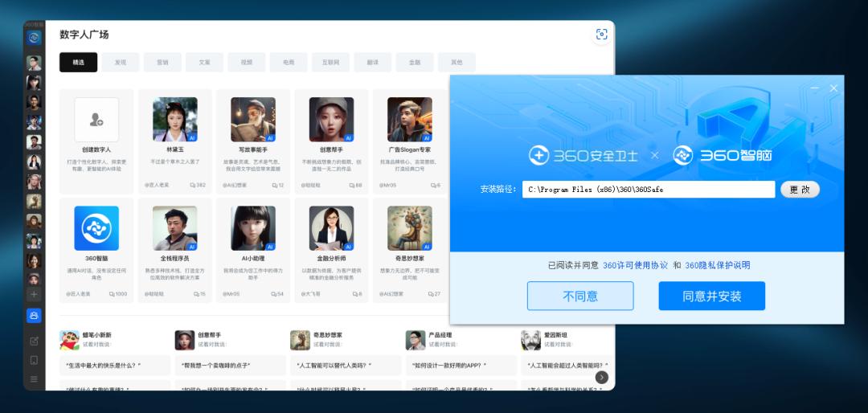Select the 精选 category tab
This screenshot has width=868, height=413.
(x=79, y=63)
